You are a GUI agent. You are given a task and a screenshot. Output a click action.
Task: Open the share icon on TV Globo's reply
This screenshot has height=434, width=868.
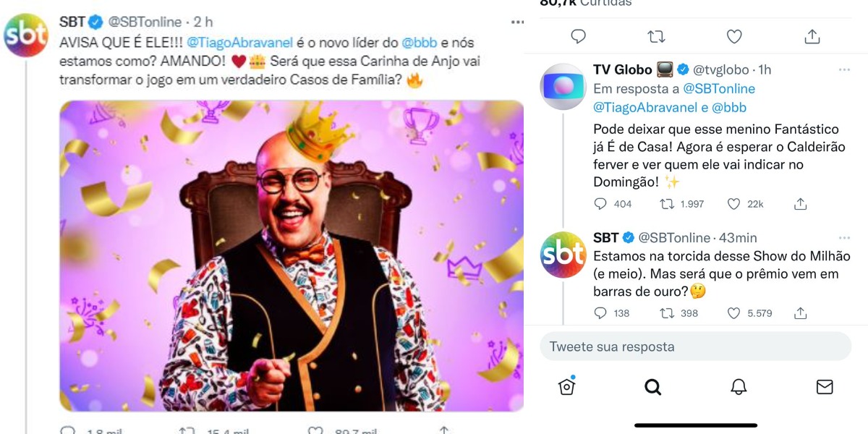(x=800, y=204)
